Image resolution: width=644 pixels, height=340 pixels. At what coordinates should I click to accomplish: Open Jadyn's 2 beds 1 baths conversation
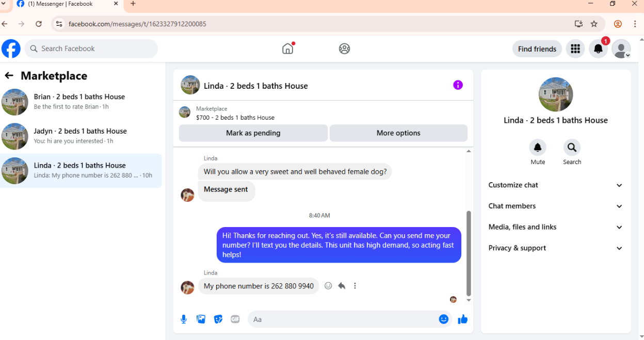(81, 136)
